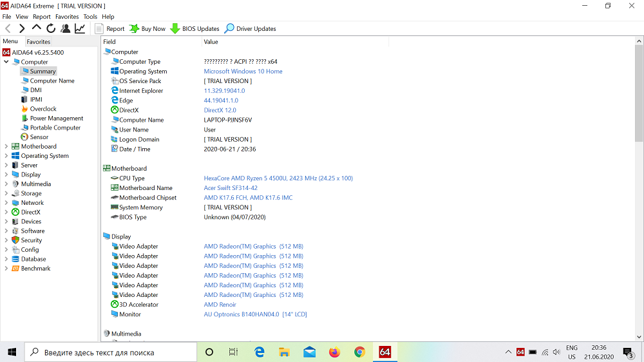Viewport: 644px width, 362px height.
Task: Click the taskbar search field
Action: [111, 352]
